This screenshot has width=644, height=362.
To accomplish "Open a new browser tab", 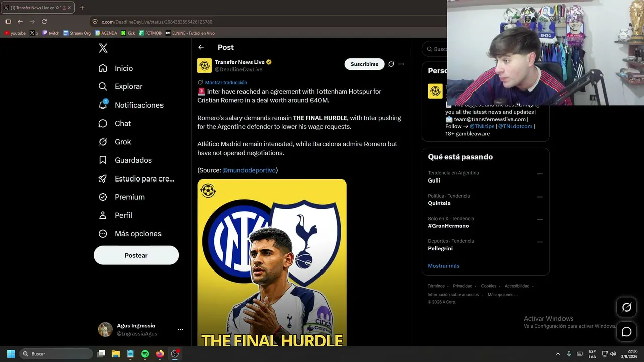I will tap(82, 8).
